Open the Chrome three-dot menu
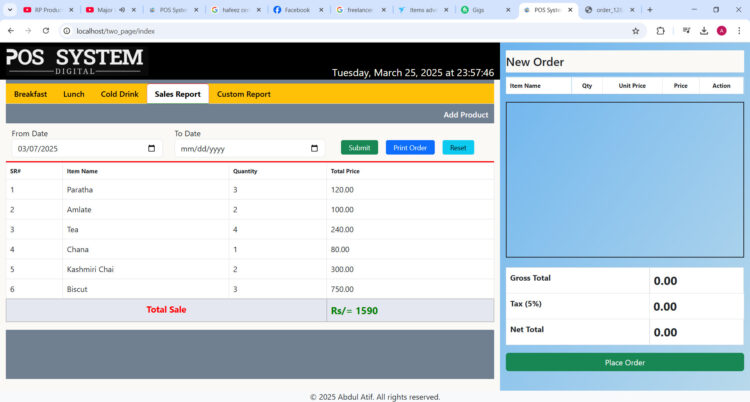750x402 pixels. (x=739, y=31)
